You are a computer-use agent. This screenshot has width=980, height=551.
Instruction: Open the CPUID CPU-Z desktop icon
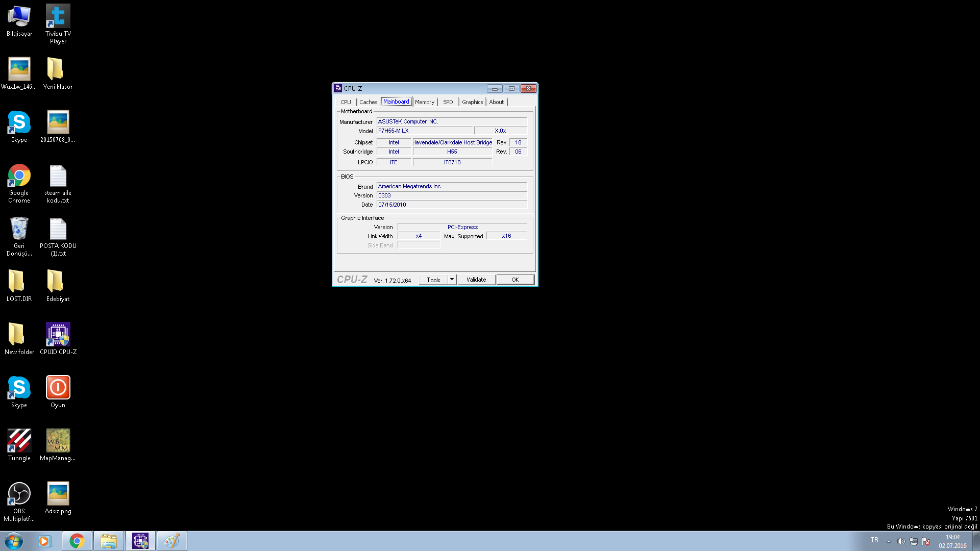pyautogui.click(x=58, y=335)
